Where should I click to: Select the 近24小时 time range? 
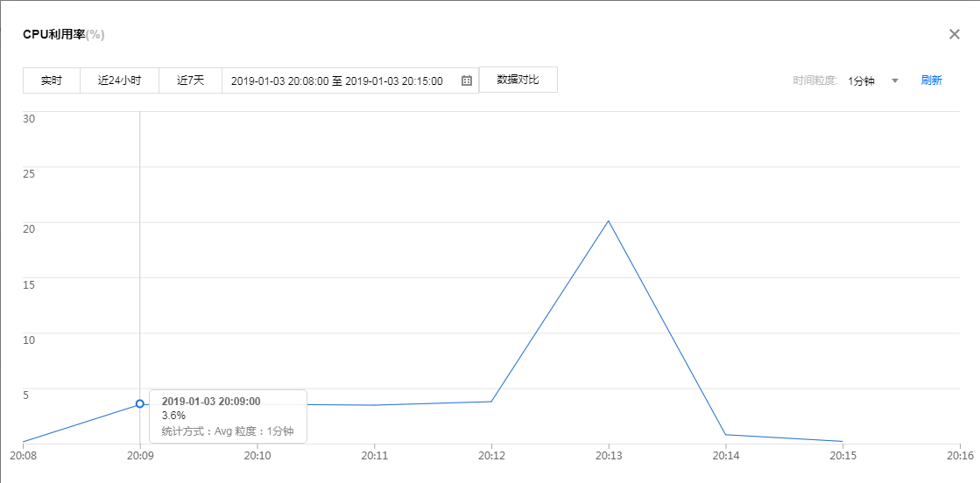click(x=119, y=80)
